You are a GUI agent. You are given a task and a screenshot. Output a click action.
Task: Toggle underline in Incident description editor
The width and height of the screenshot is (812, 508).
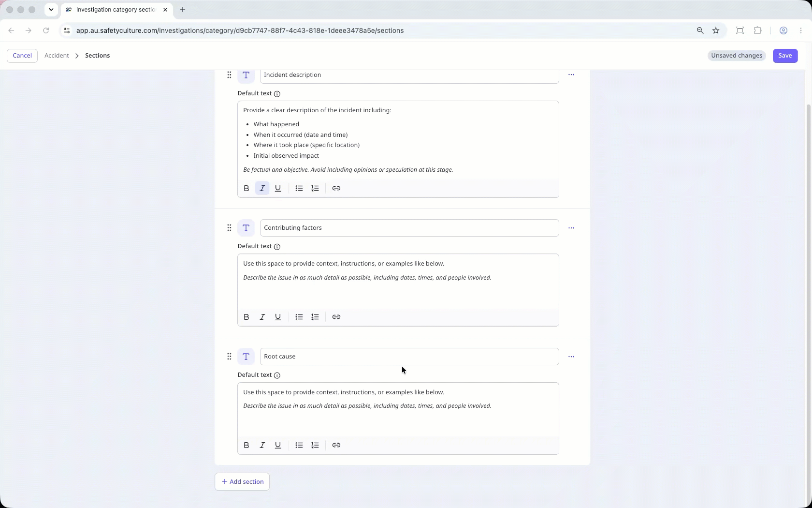pyautogui.click(x=278, y=188)
